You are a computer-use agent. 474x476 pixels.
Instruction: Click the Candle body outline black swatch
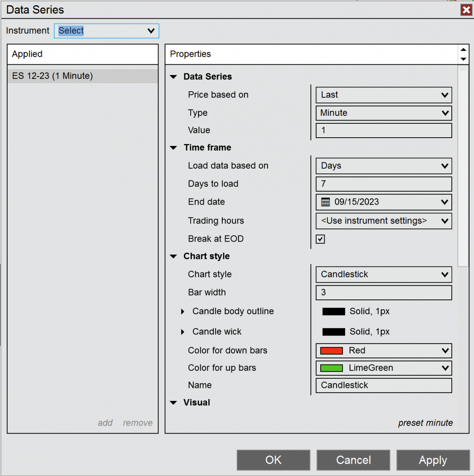[x=334, y=312]
